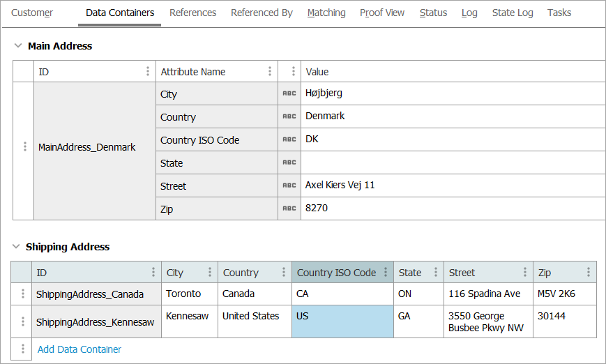Viewport: 606px width, 364px height.
Task: Click ABC type icon for State
Action: 289,162
